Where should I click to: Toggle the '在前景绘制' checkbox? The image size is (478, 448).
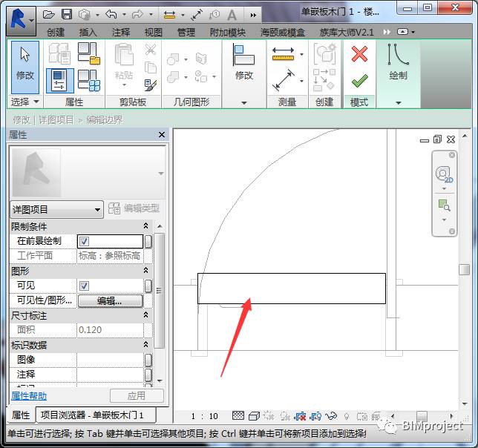tap(84, 242)
